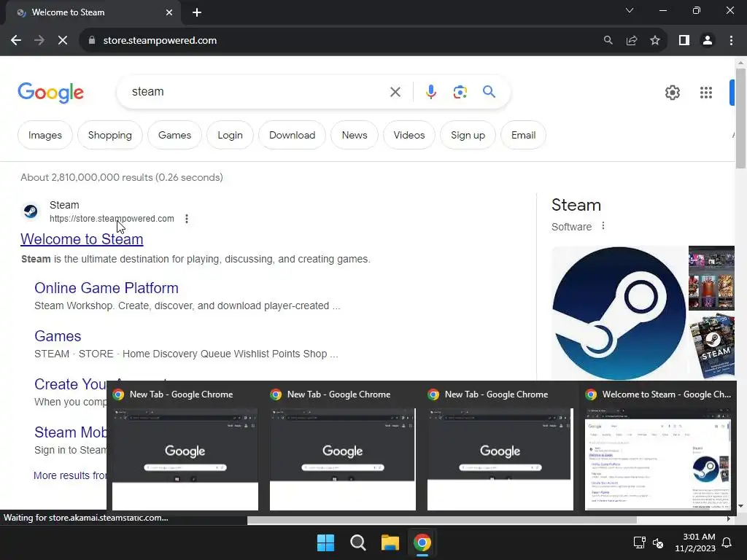This screenshot has height=560, width=747.
Task: Click Steam favicon beside search result
Action: click(31, 211)
